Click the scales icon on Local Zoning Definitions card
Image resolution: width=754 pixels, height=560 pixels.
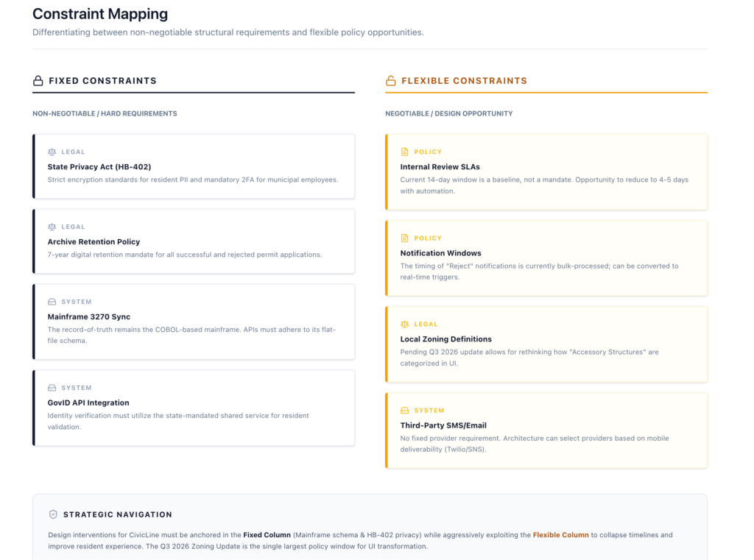tap(404, 325)
